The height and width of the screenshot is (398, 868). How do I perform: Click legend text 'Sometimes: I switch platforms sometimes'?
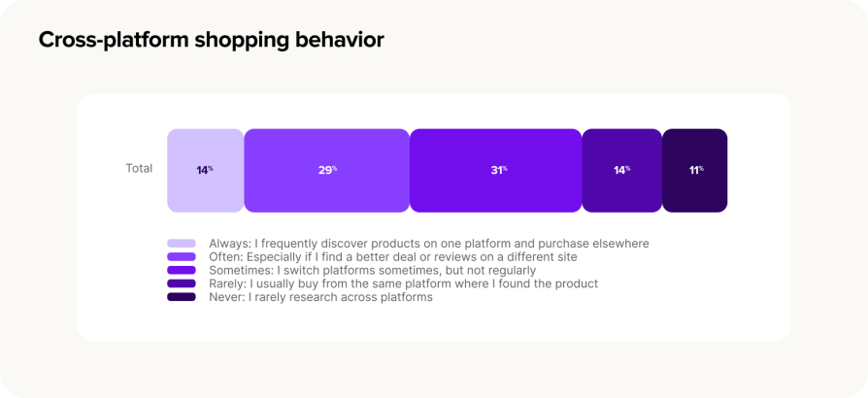(x=373, y=270)
